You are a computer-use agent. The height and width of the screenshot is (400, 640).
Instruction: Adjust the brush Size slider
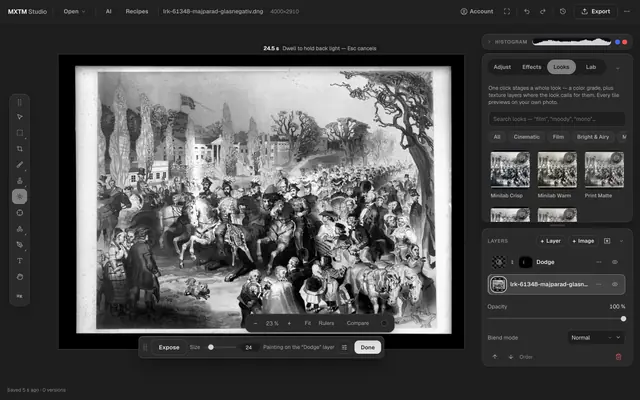click(x=222, y=347)
